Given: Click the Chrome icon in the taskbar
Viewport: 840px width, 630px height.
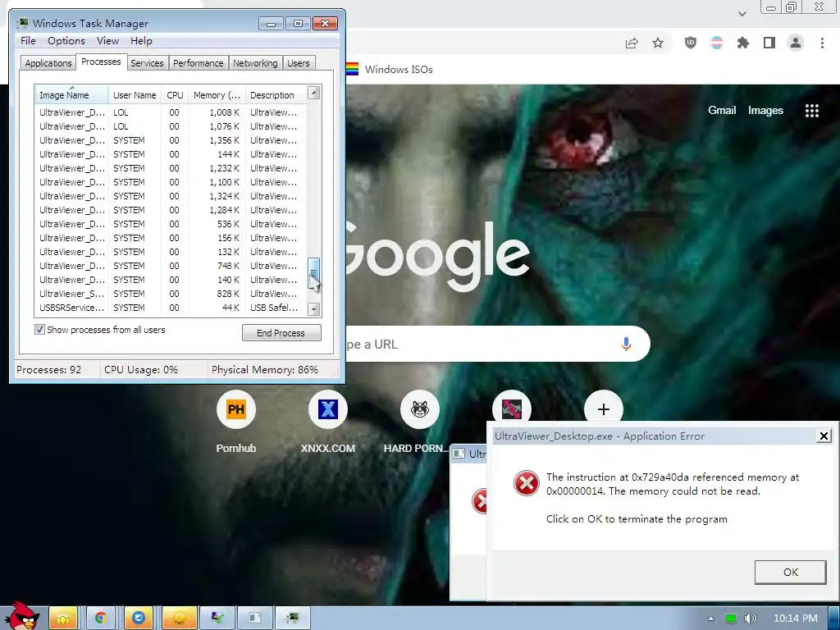Looking at the screenshot, I should (101, 618).
